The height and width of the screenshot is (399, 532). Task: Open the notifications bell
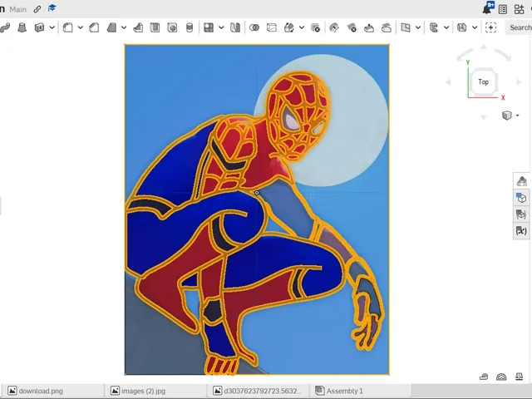[x=488, y=8]
